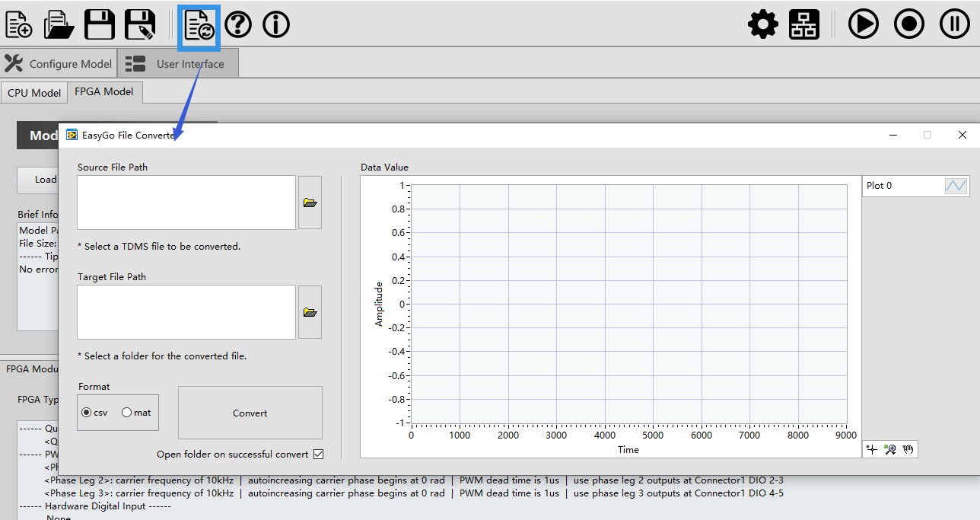
Task: Select the graph cursor crosshair tool
Action: 872,450
